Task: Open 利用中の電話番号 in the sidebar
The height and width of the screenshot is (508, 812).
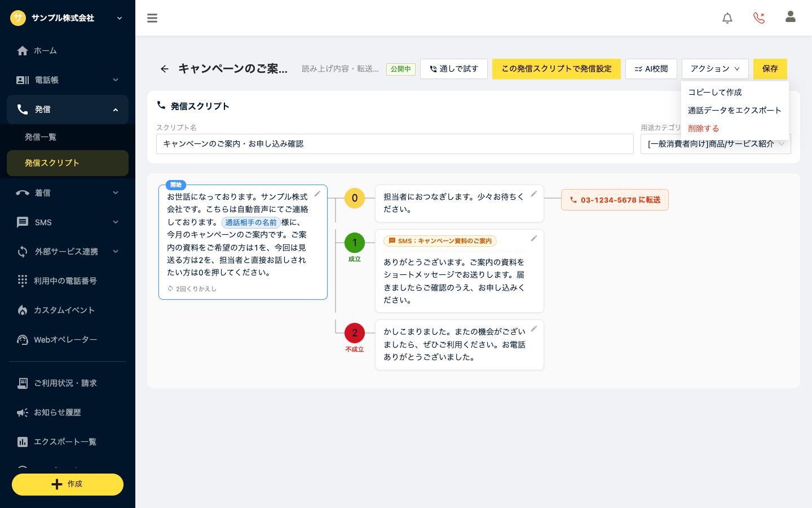Action: pyautogui.click(x=68, y=281)
